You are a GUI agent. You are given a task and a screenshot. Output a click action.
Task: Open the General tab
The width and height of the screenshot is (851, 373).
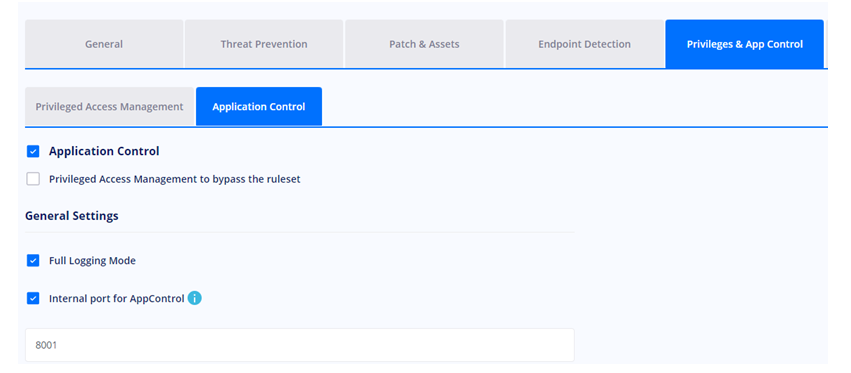104,44
